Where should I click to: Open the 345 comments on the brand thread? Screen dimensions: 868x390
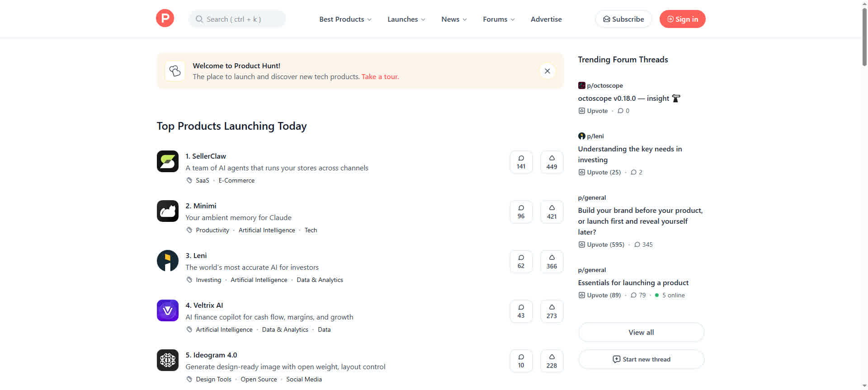(643, 244)
